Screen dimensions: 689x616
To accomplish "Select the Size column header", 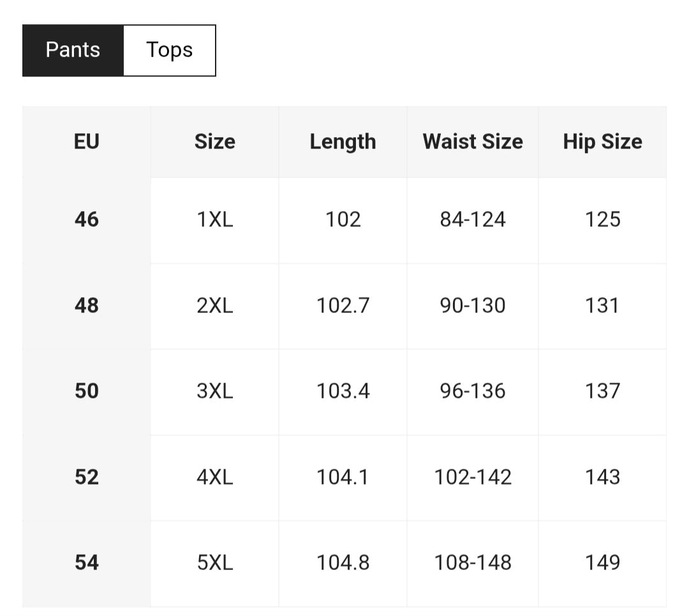I will (215, 142).
